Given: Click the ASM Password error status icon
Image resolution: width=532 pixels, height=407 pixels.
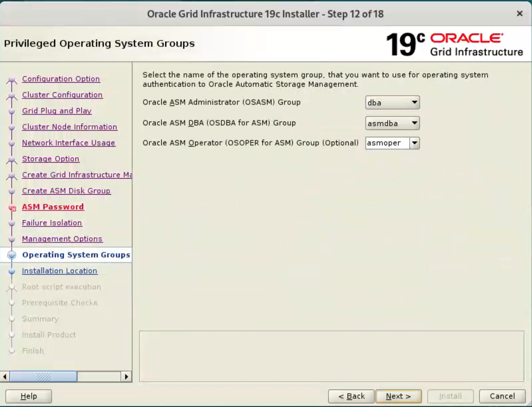Looking at the screenshot, I should pyautogui.click(x=12, y=208).
